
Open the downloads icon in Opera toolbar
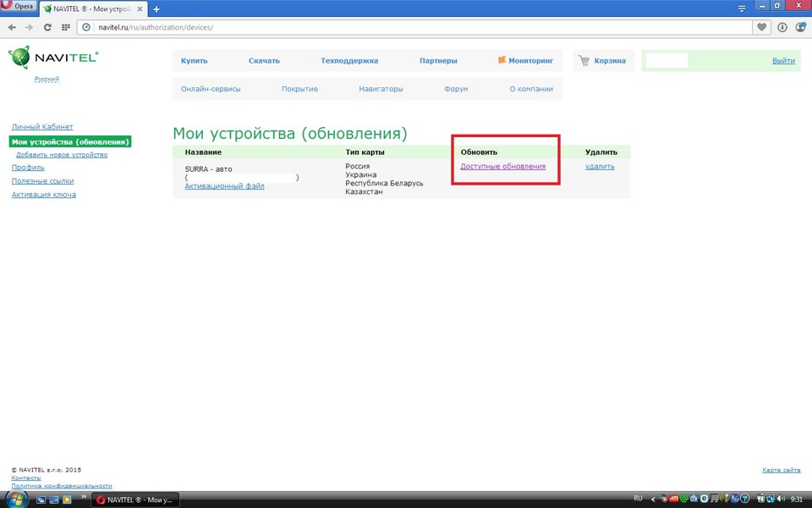[x=782, y=27]
